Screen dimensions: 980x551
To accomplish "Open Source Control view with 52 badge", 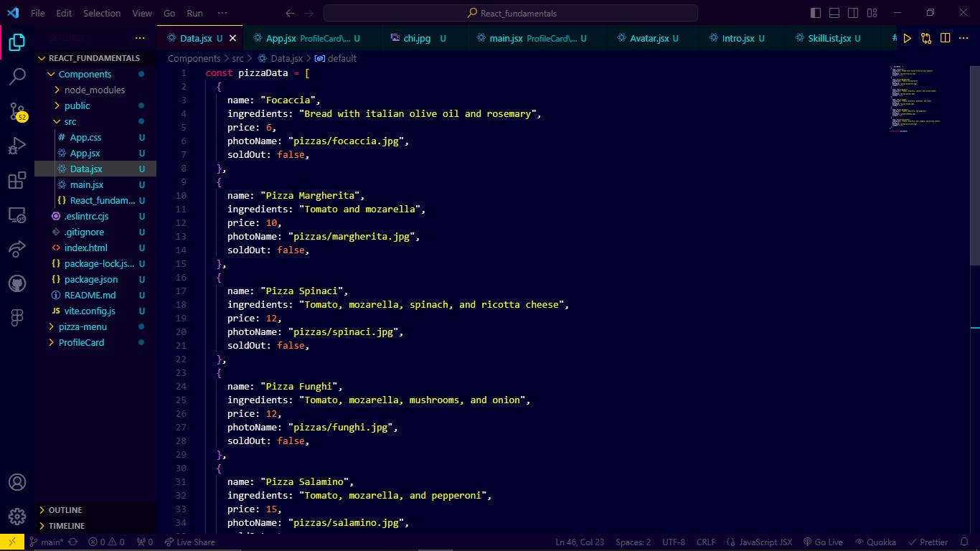I will [17, 111].
